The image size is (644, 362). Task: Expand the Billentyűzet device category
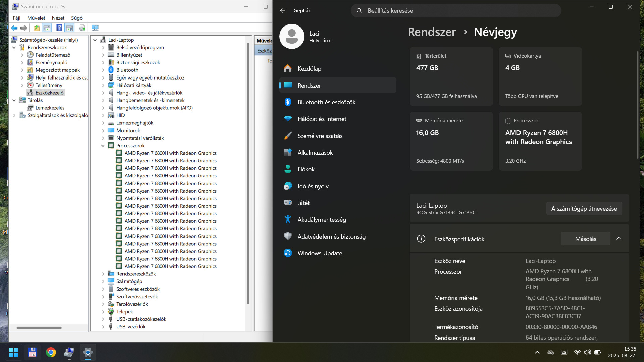(x=103, y=55)
